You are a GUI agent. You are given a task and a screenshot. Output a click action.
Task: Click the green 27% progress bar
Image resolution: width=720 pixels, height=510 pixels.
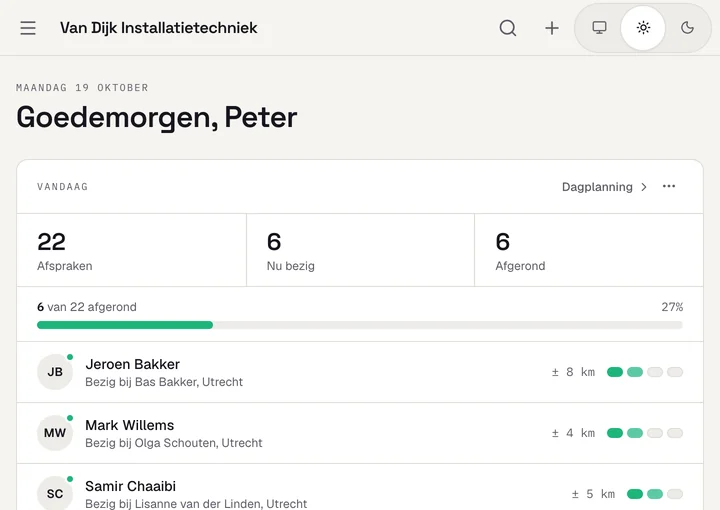[360, 325]
